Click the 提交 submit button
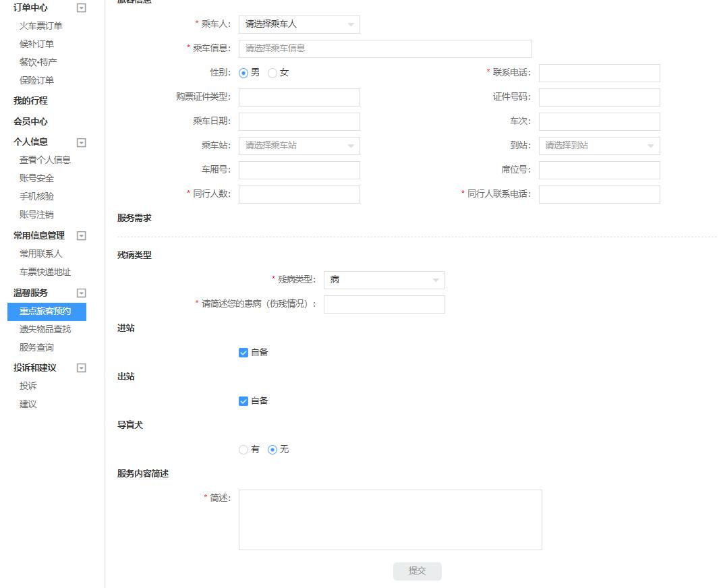 pos(417,570)
